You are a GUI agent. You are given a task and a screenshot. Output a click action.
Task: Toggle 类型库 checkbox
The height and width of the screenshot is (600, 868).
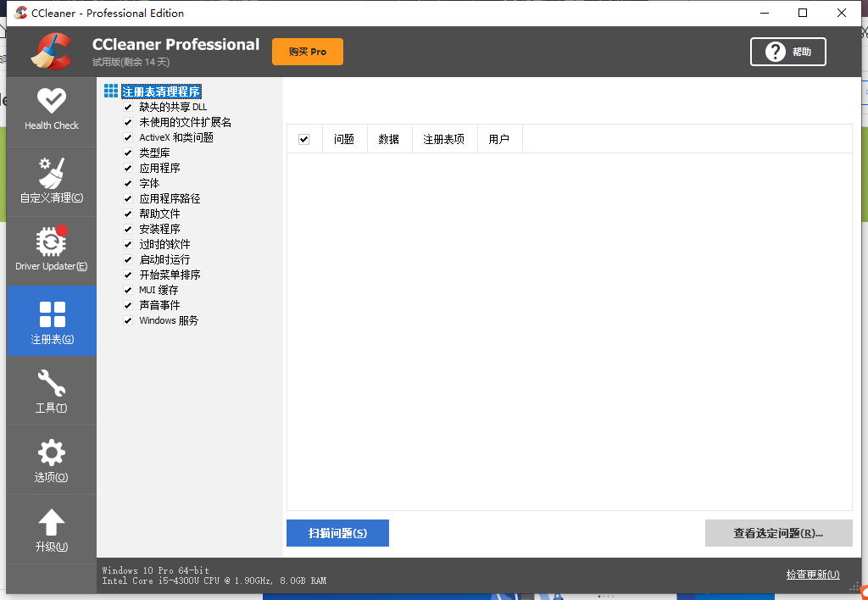(x=128, y=153)
